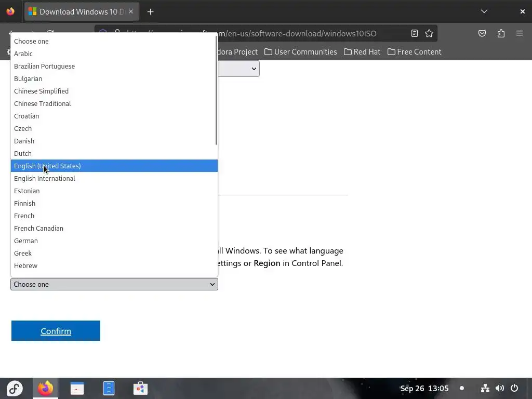The height and width of the screenshot is (399, 532).
Task: Choose Chinese Simplified from the list
Action: tap(114, 91)
